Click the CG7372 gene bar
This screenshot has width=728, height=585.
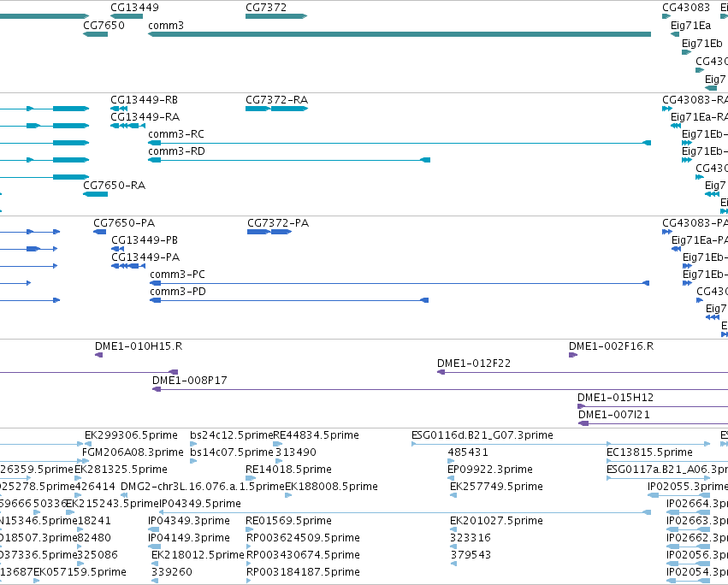(x=276, y=16)
